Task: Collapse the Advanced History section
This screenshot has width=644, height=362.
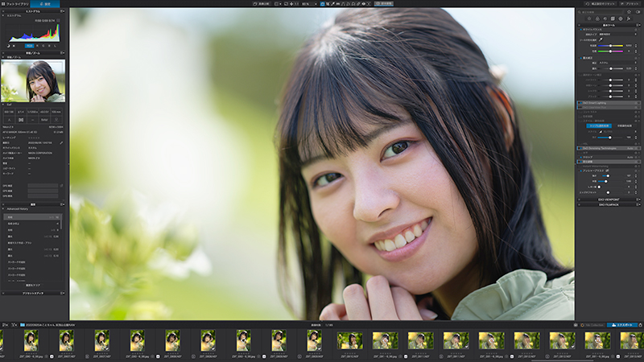Action: click(3, 209)
